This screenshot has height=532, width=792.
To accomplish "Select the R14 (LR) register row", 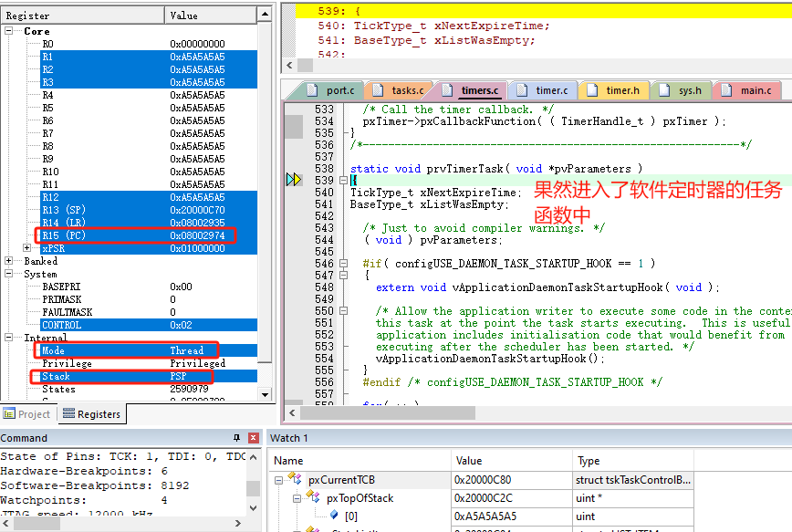I will [149, 223].
